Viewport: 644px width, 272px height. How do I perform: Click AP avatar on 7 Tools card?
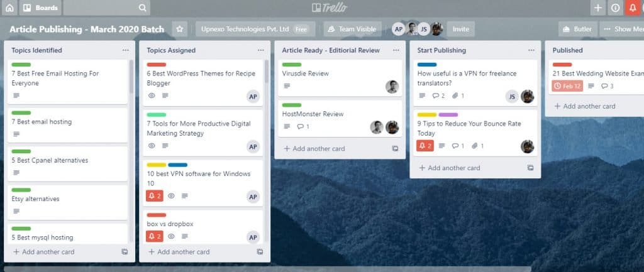(253, 147)
